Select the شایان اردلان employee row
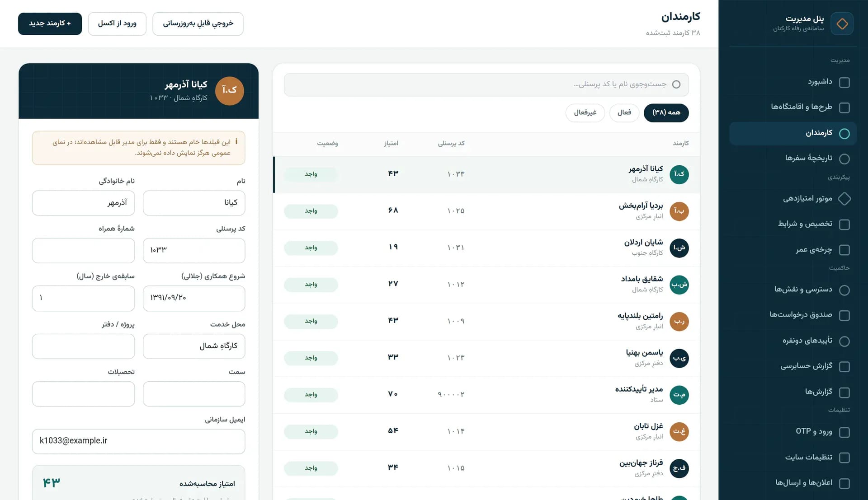 486,248
